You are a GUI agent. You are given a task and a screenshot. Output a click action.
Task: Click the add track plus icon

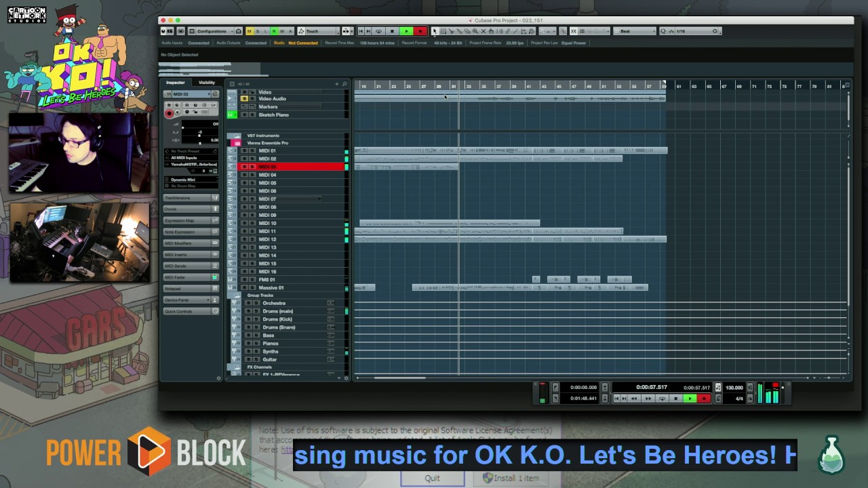(x=336, y=84)
